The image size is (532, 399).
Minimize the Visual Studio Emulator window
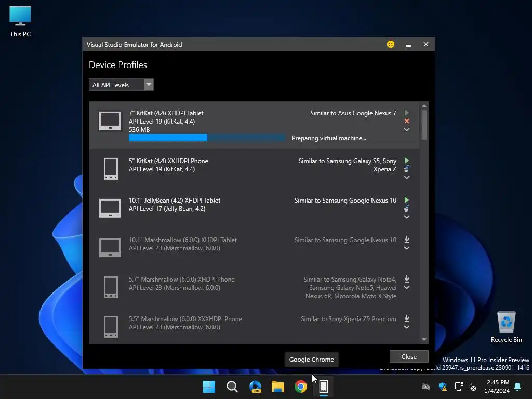(408, 45)
